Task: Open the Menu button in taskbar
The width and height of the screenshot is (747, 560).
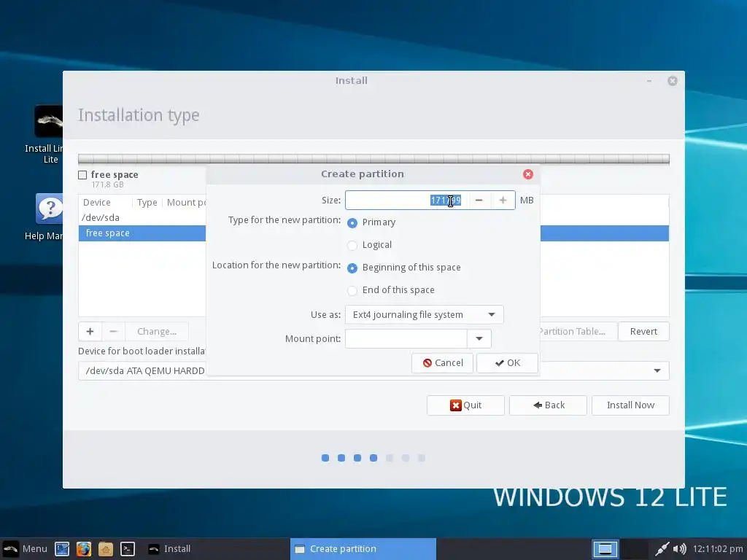Action: point(26,549)
